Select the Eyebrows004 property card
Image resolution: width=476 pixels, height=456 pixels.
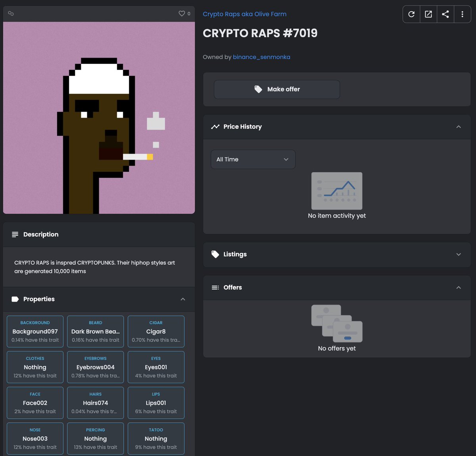(96, 367)
